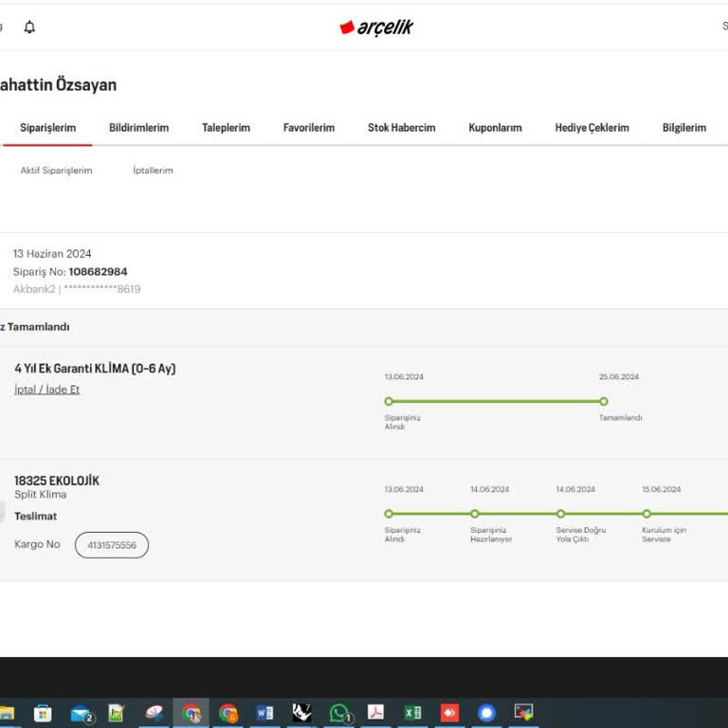Viewport: 728px width, 728px height.
Task: Switch to the Siparişlerim tab
Action: click(x=47, y=128)
